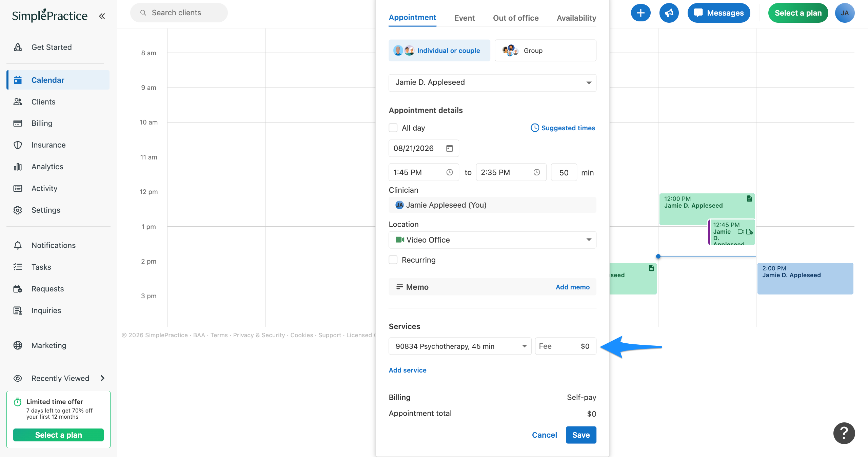Open Calendar in the sidebar
Image resolution: width=868 pixels, height=457 pixels.
point(58,80)
